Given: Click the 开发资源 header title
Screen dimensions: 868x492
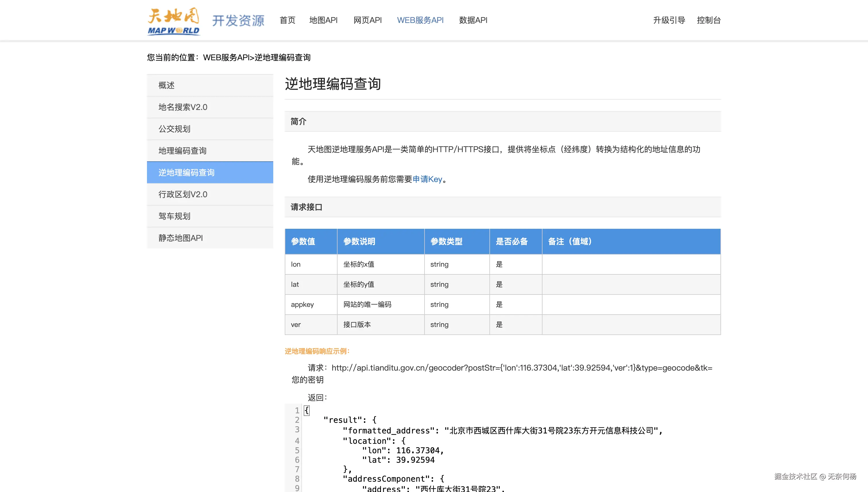Looking at the screenshot, I should click(x=238, y=21).
